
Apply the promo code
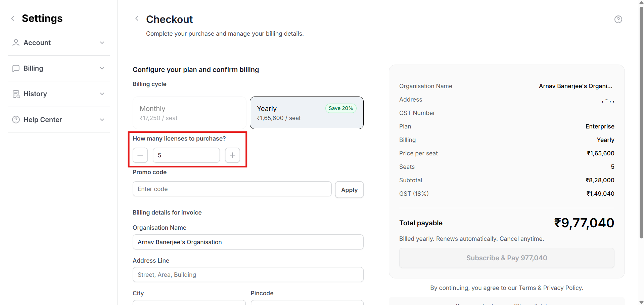tap(349, 190)
